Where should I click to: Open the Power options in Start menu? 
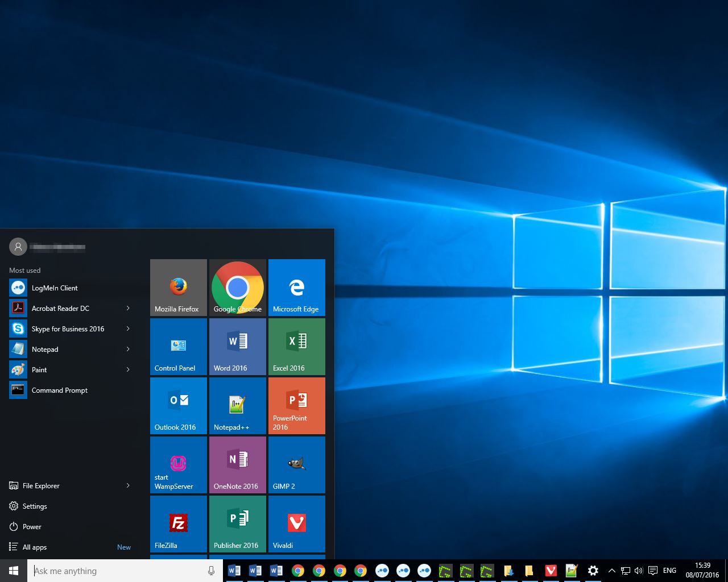coord(71,526)
